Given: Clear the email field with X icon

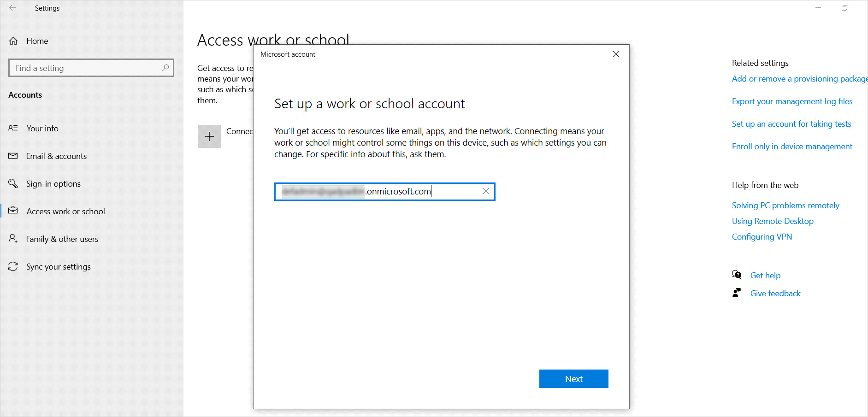Looking at the screenshot, I should click(485, 191).
